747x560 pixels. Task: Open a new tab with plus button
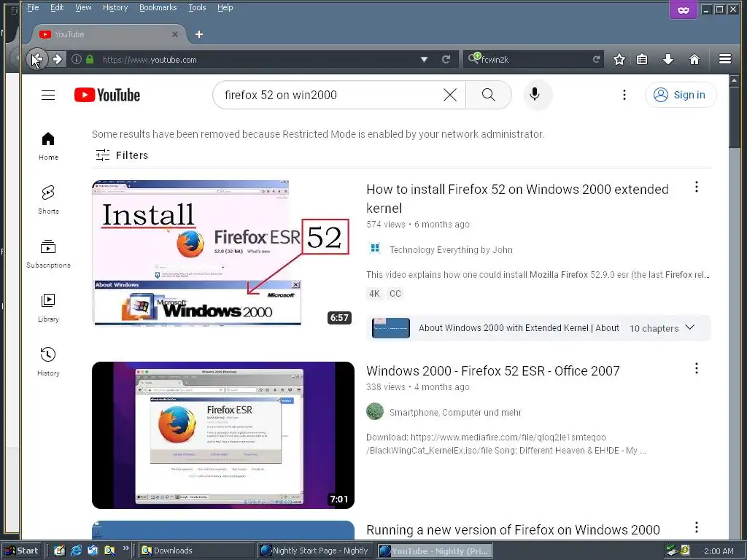(x=199, y=34)
